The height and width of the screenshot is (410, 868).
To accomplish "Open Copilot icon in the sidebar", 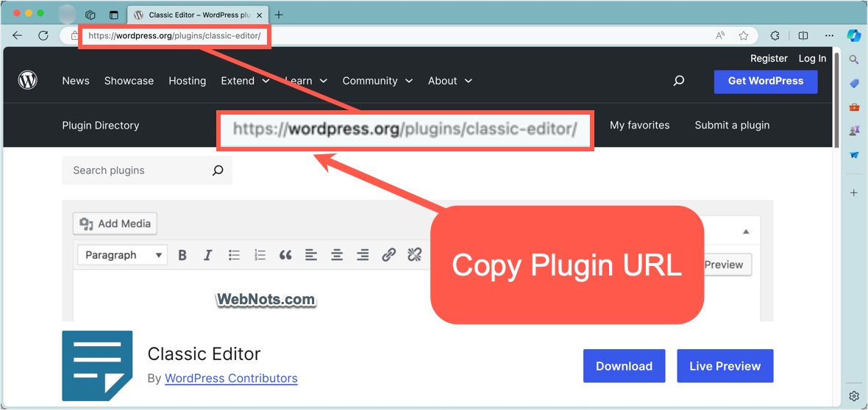I will pos(854,35).
